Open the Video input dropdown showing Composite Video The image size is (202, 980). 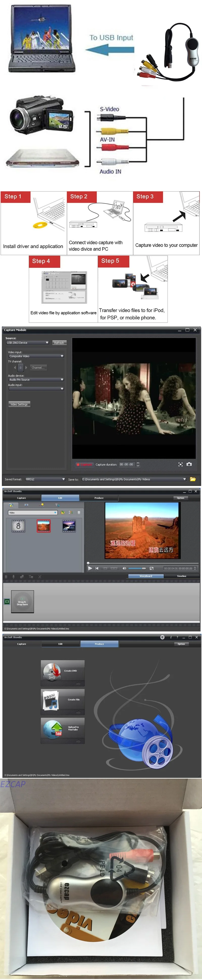[x=36, y=356]
